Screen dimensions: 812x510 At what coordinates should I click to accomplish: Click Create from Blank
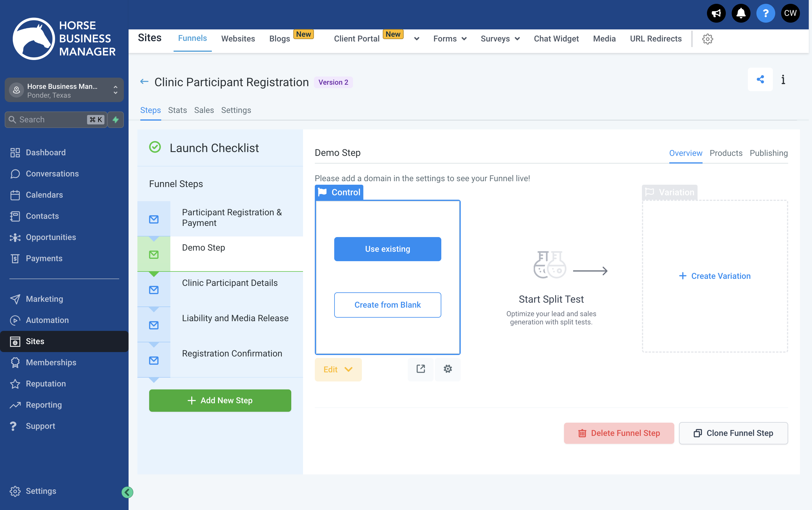tap(387, 305)
